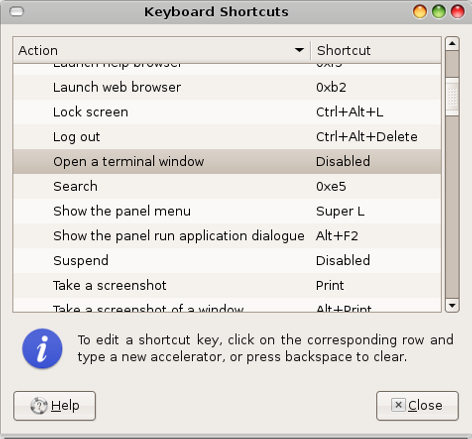Click the lifebuoy icon on the Help button
472x439 pixels.
pyautogui.click(x=39, y=406)
